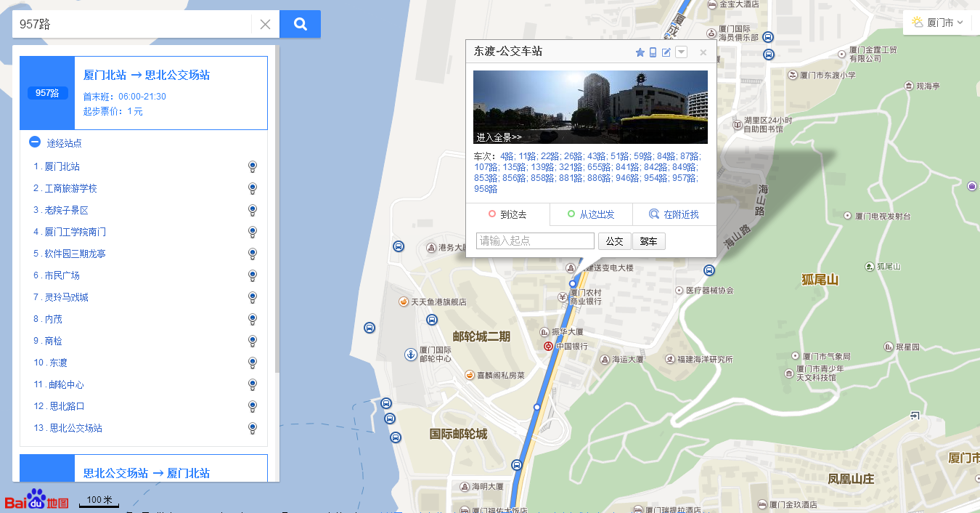Click the 中国银行 marker on the map

pyautogui.click(x=549, y=346)
